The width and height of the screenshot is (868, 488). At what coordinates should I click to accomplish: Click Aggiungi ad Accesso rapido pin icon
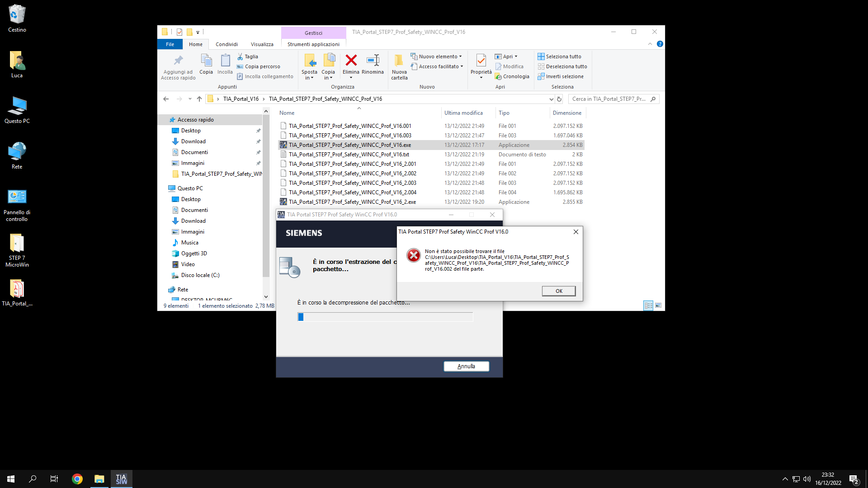pos(178,61)
